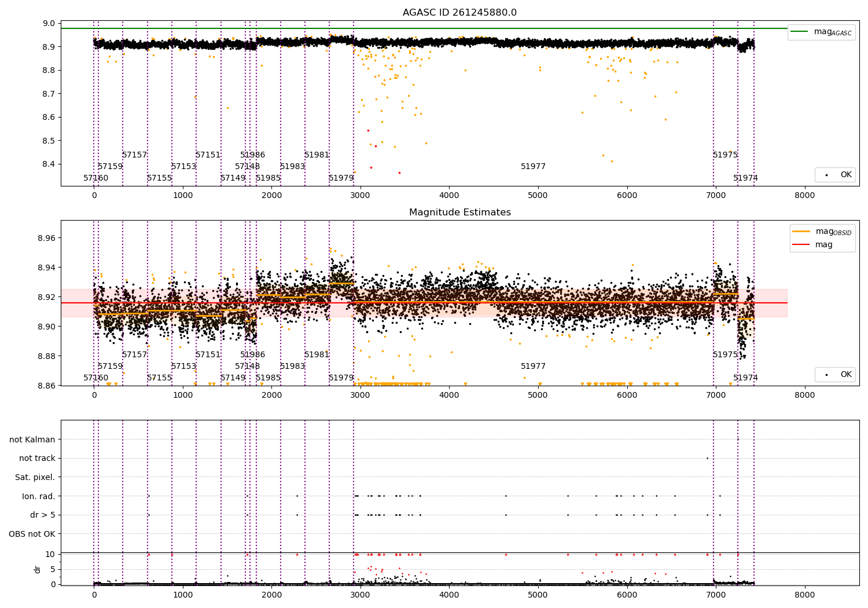
Task: Click OBSID label 51979 in top plot
Action: (341, 178)
